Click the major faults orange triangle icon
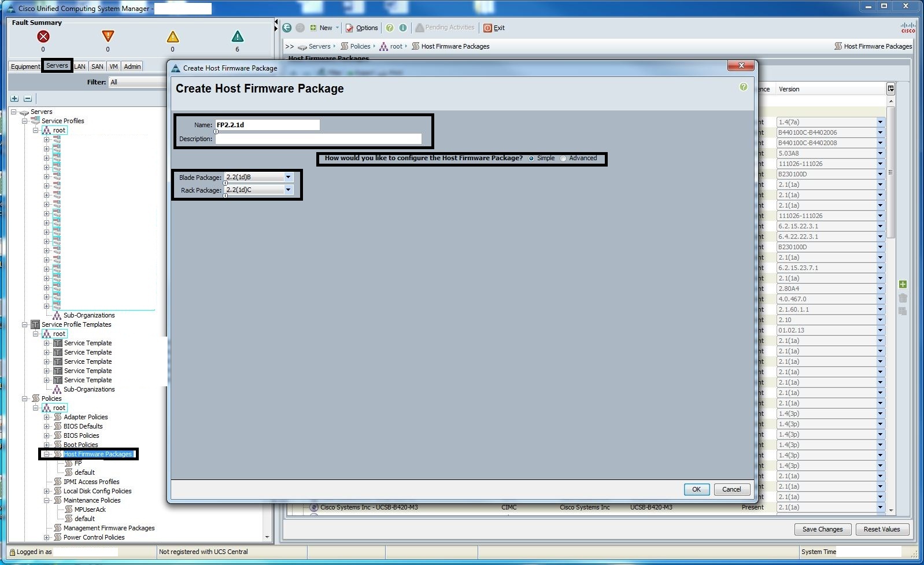 tap(108, 36)
